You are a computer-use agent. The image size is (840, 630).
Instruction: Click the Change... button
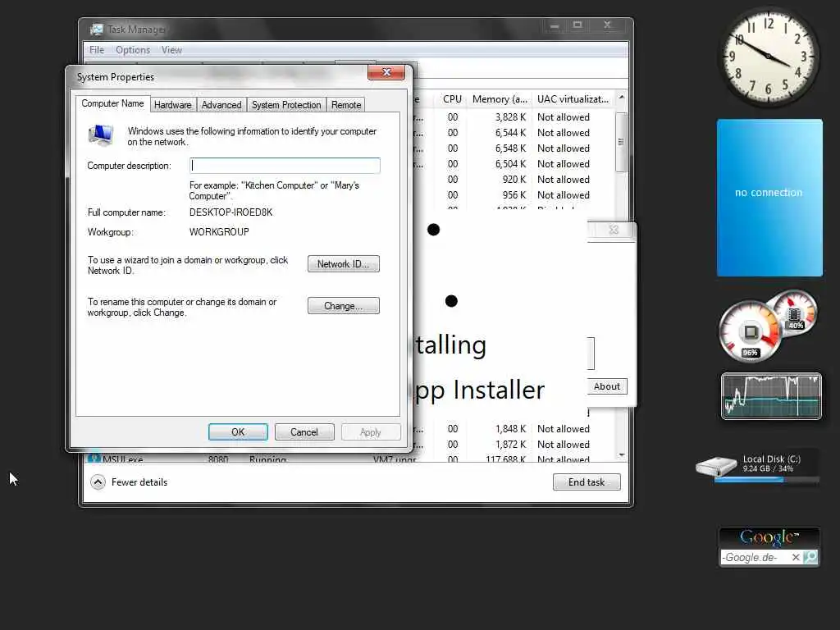pos(344,305)
